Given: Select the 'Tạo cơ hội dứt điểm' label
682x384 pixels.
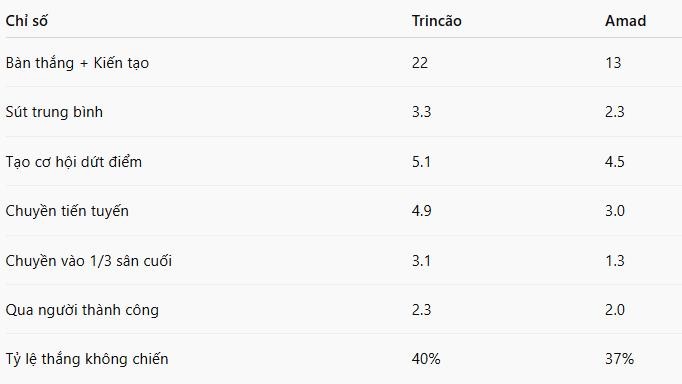Looking at the screenshot, I should (x=74, y=162).
